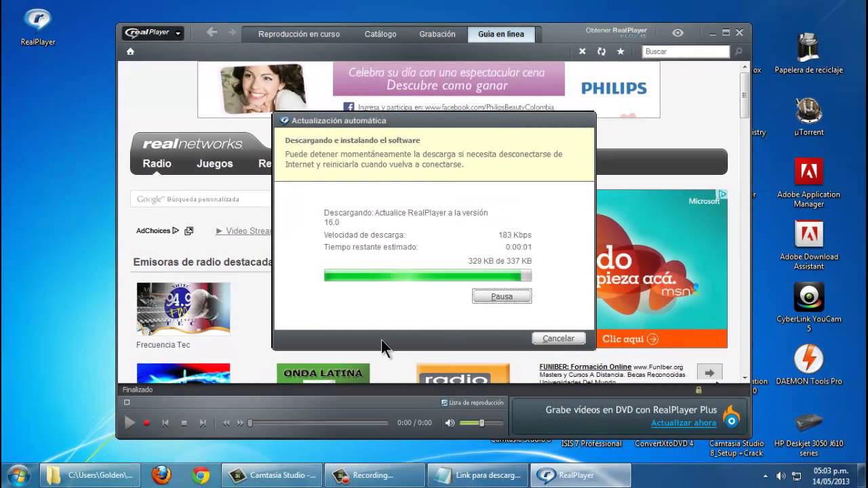Open Chrome from the taskbar
The height and width of the screenshot is (488, 868).
pyautogui.click(x=200, y=475)
